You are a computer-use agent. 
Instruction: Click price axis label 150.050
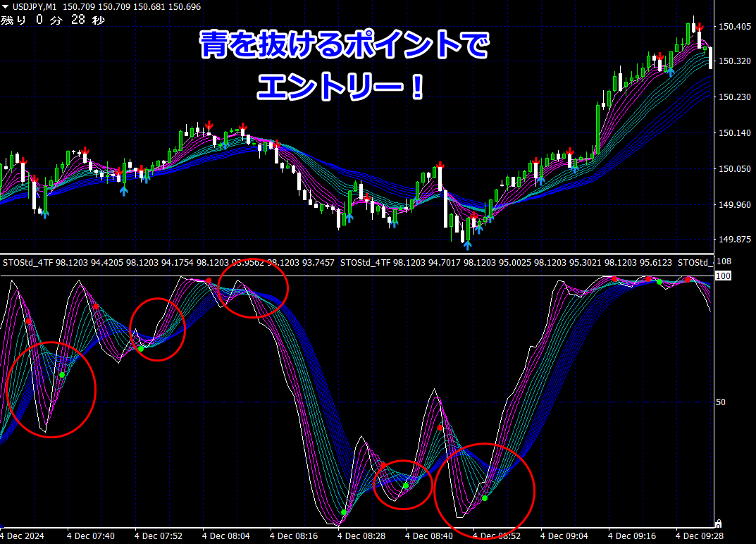[734, 169]
